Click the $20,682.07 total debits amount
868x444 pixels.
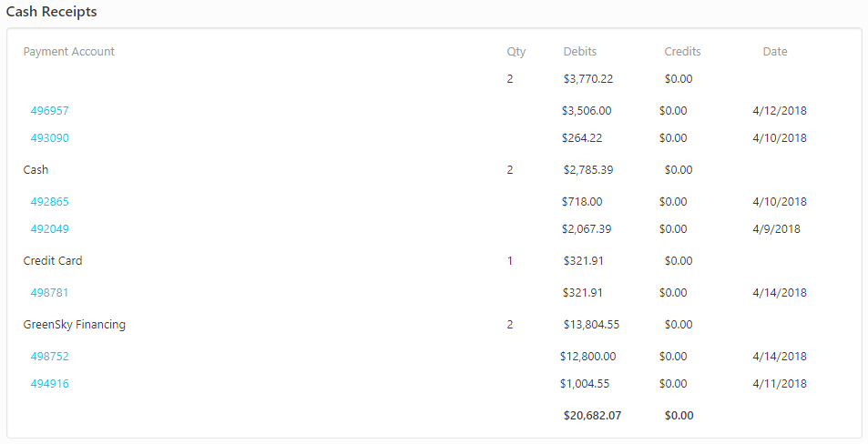[x=592, y=416]
